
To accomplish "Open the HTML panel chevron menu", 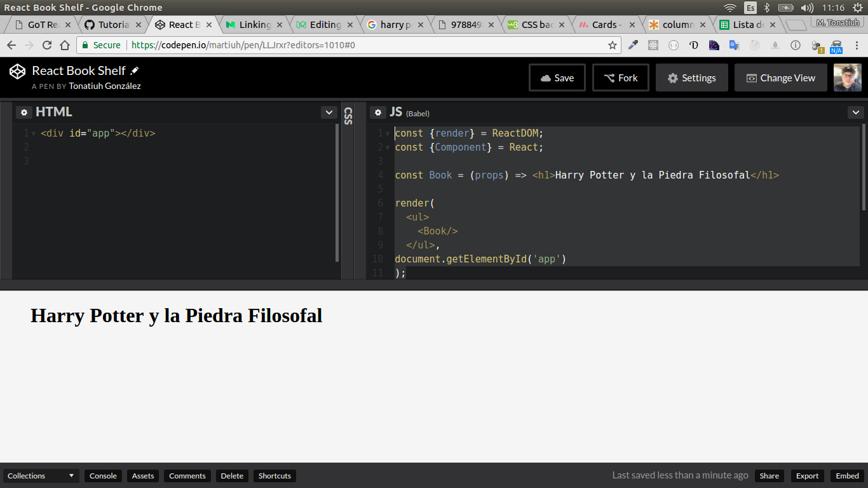I will coord(329,112).
